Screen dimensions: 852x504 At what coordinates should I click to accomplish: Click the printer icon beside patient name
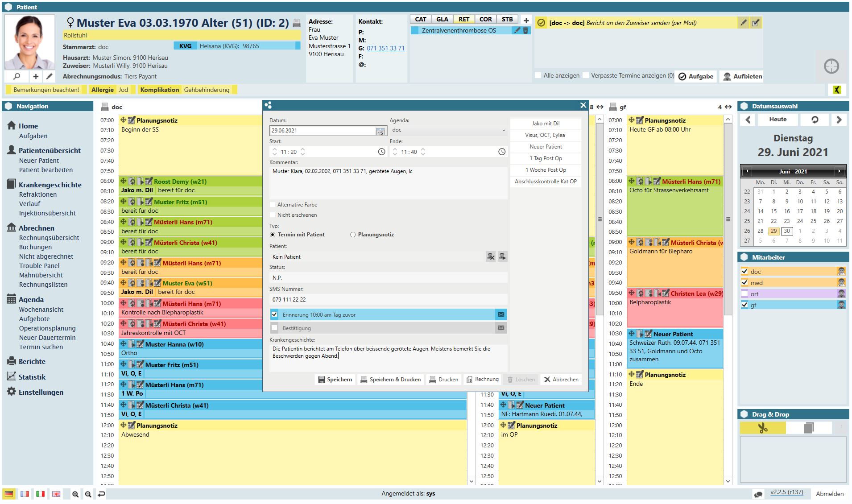coord(297,23)
